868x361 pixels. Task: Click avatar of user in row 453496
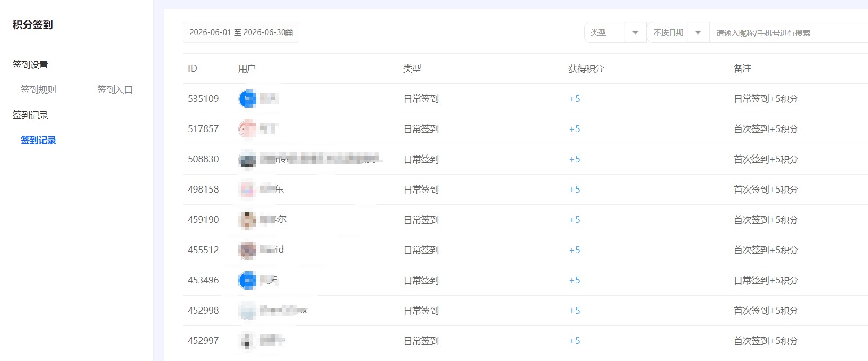tap(248, 280)
